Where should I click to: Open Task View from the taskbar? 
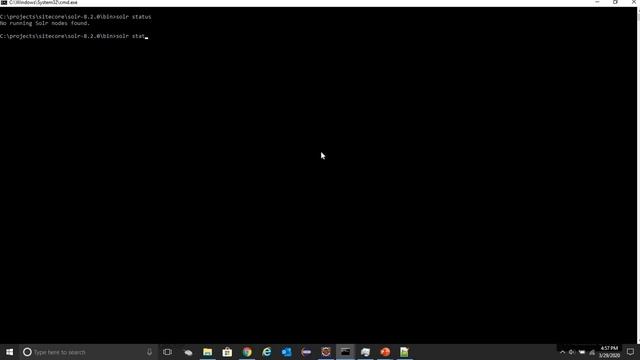coord(167,352)
